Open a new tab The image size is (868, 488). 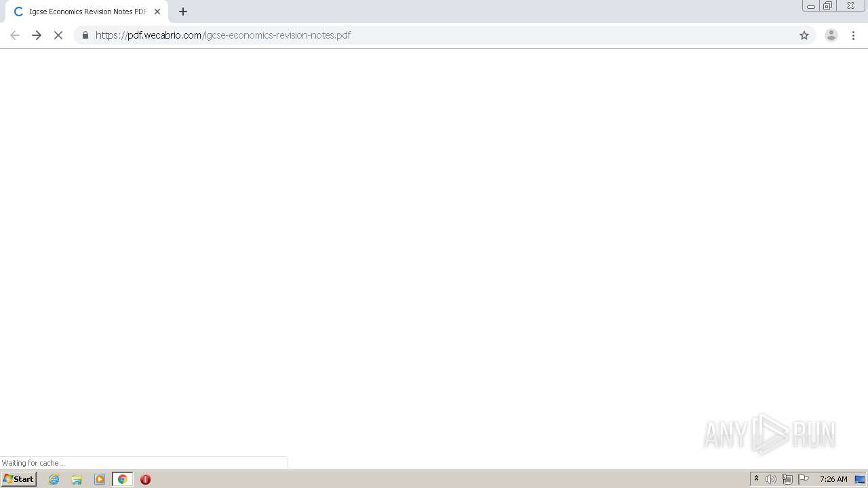(183, 12)
